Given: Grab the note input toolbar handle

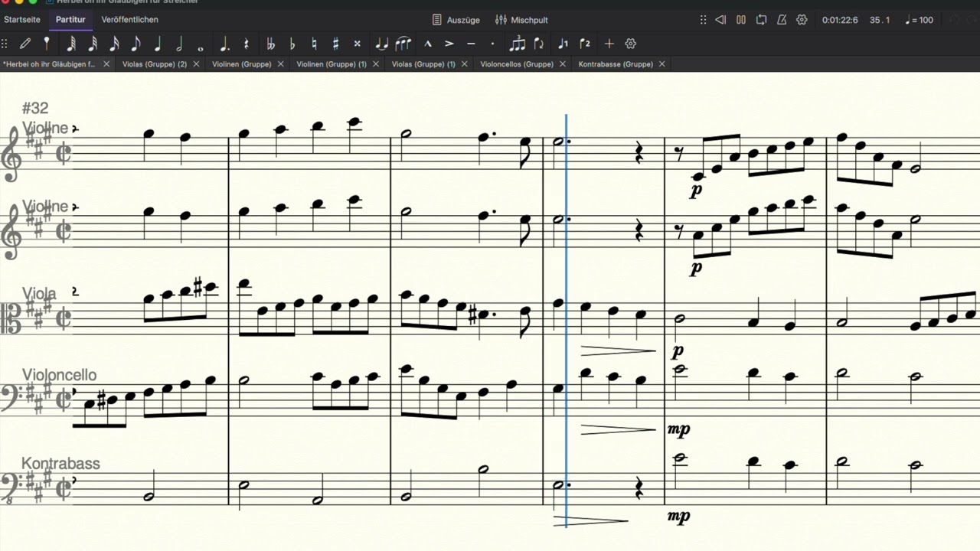Looking at the screenshot, I should coord(5,44).
